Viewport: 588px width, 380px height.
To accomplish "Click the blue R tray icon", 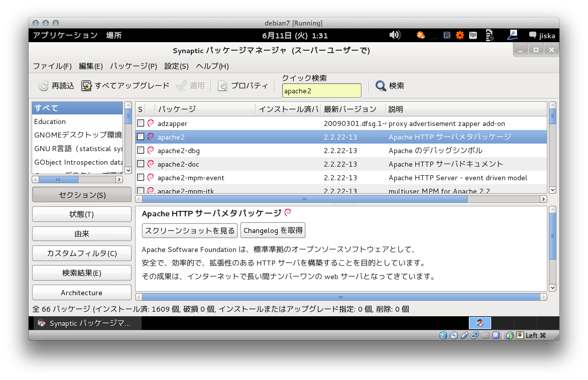I will pyautogui.click(x=446, y=35).
